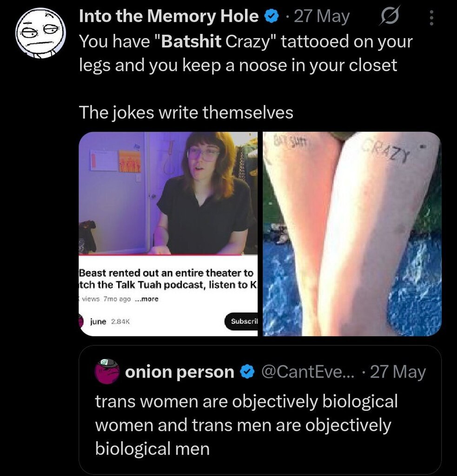Click onion person's blue verified checkmark
The width and height of the screenshot is (457, 476).
[246, 372]
